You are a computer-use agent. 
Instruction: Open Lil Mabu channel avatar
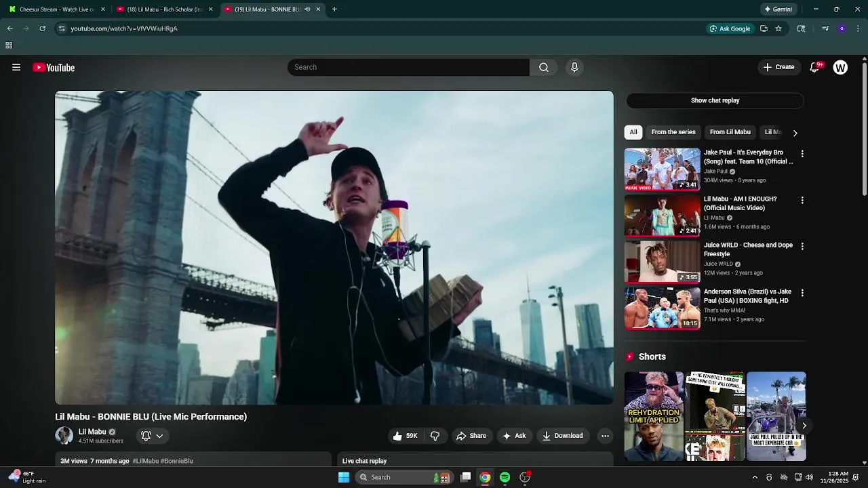pyautogui.click(x=64, y=436)
